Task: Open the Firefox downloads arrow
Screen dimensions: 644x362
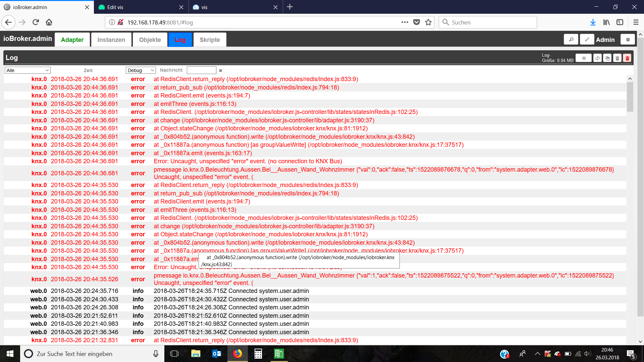Action: tap(593, 22)
